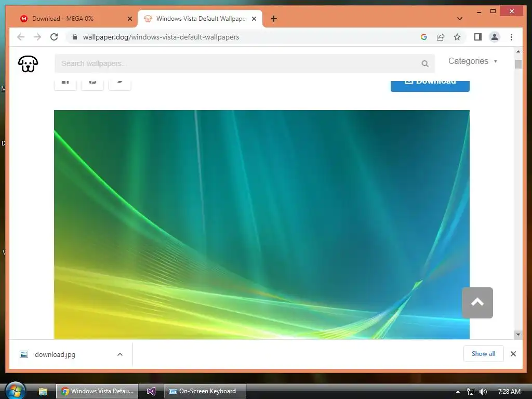This screenshot has width=532, height=399.
Task: Open the Chrome profile avatar
Action: [x=495, y=37]
